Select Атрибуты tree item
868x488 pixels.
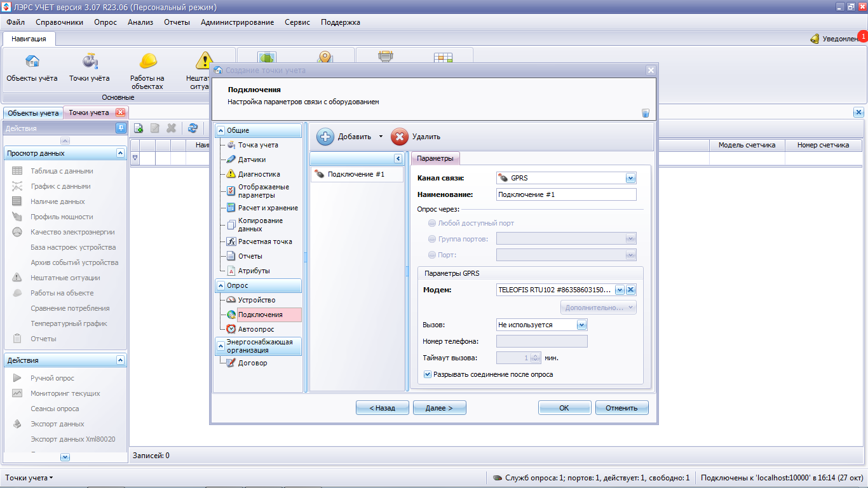click(254, 271)
